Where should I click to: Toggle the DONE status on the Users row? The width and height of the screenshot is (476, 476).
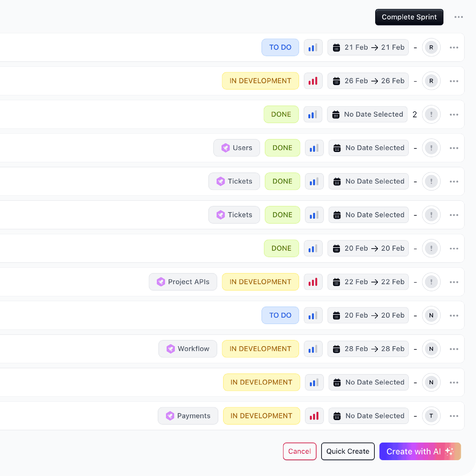(282, 148)
